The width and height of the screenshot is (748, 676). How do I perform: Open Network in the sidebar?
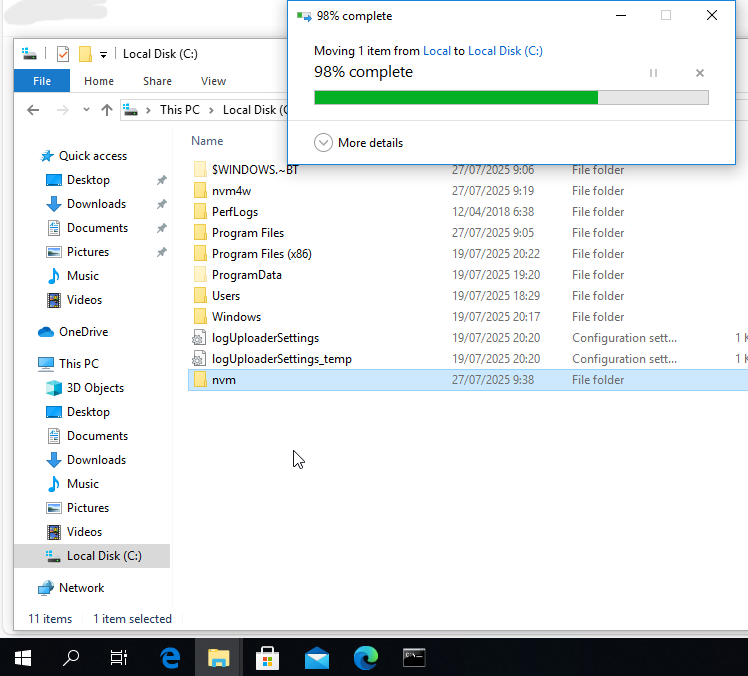(x=81, y=588)
